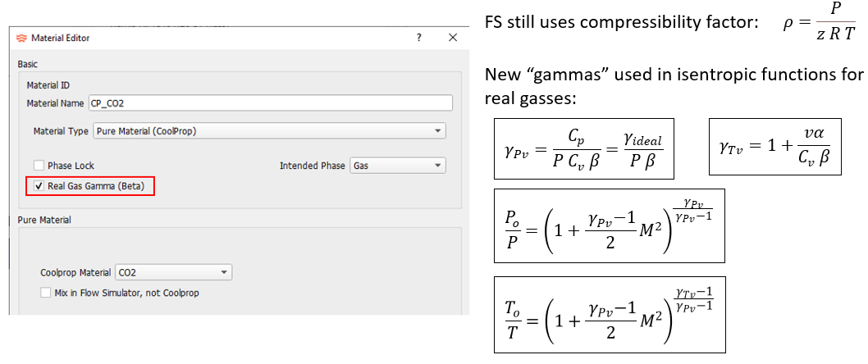Expand the Intended Phase combo box
Screen dimensions: 868x364
coord(397,166)
